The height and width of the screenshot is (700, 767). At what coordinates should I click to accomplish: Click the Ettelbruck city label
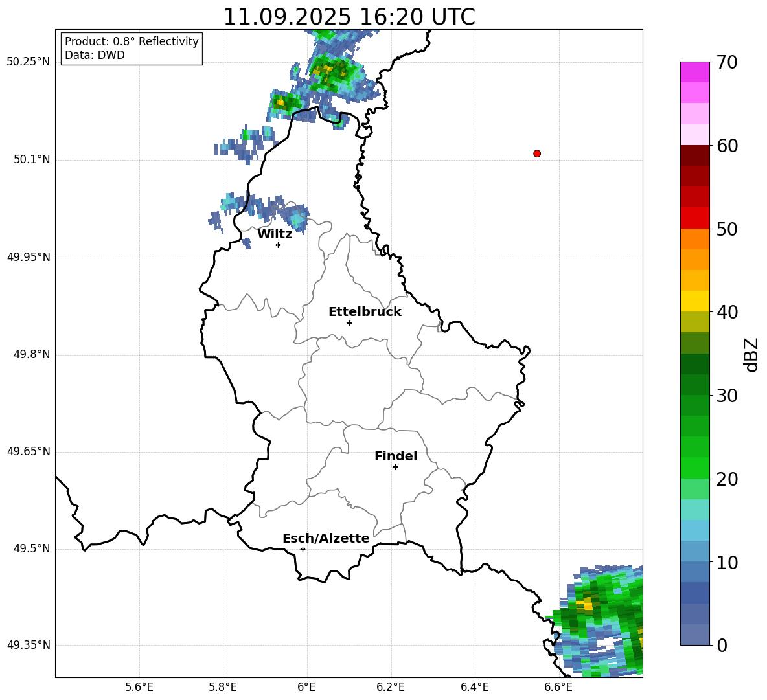(365, 312)
